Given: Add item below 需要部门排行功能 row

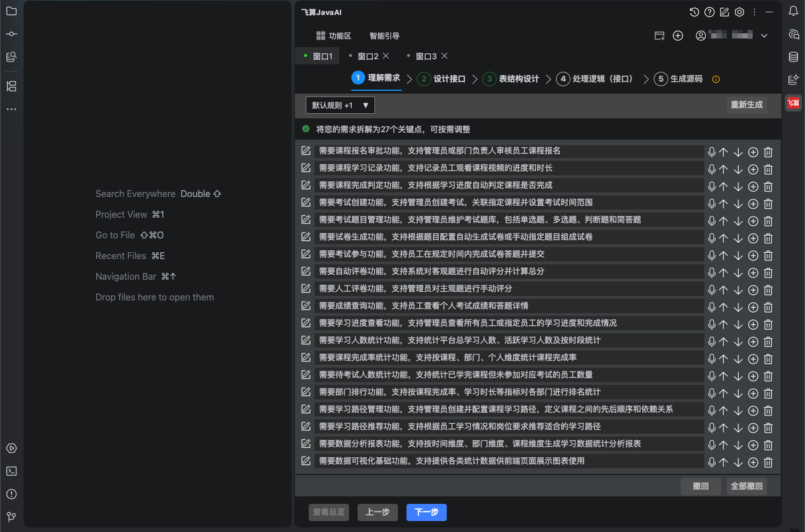Looking at the screenshot, I should point(753,393).
